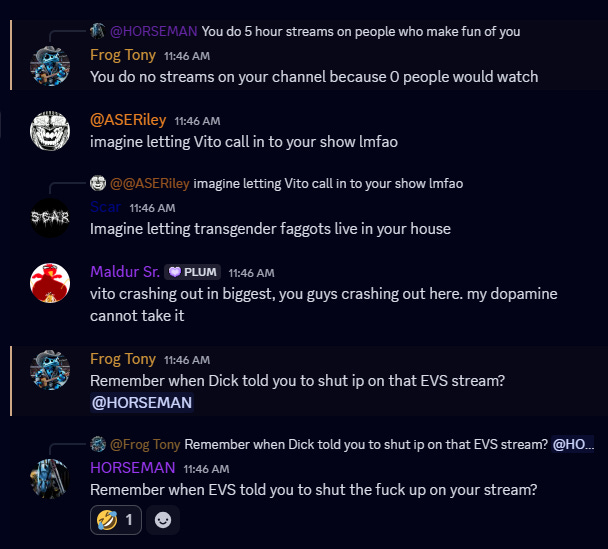Image resolution: width=608 pixels, height=549 pixels.
Task: Open the HORSEMAN username in purple
Action: pyautogui.click(x=133, y=468)
